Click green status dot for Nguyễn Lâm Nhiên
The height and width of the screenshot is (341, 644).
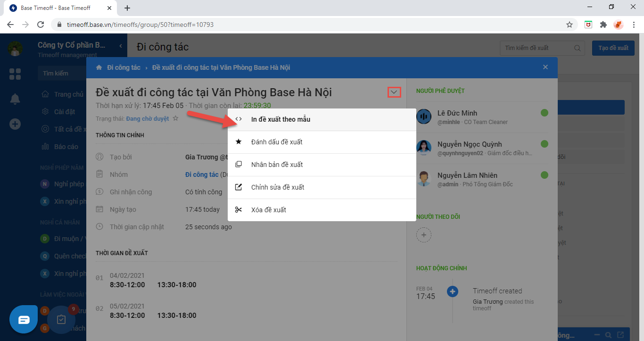coord(545,175)
